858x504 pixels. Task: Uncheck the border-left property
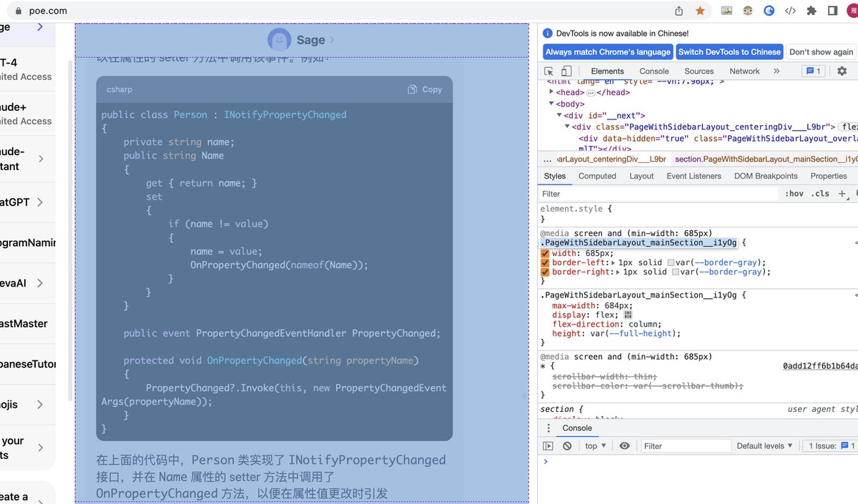[545, 262]
